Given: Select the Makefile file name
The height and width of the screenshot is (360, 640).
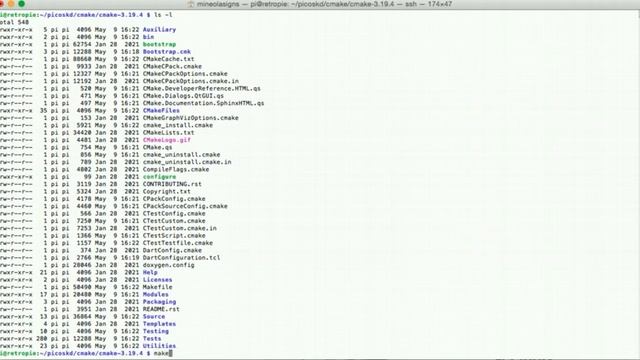Looking at the screenshot, I should 157,287.
